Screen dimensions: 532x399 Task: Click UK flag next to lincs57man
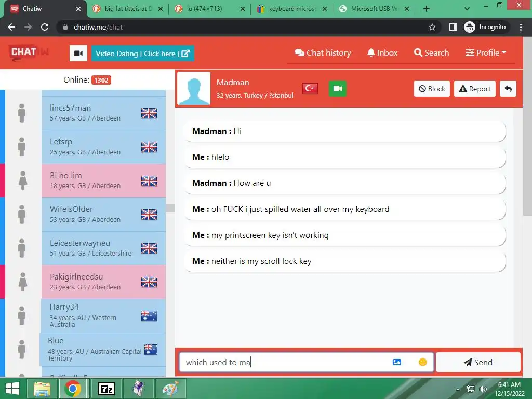pos(149,113)
